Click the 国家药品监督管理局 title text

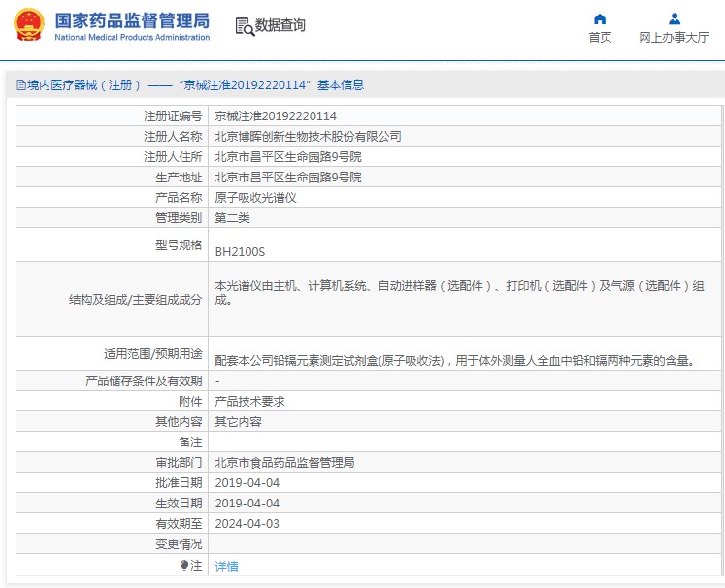pos(132,20)
